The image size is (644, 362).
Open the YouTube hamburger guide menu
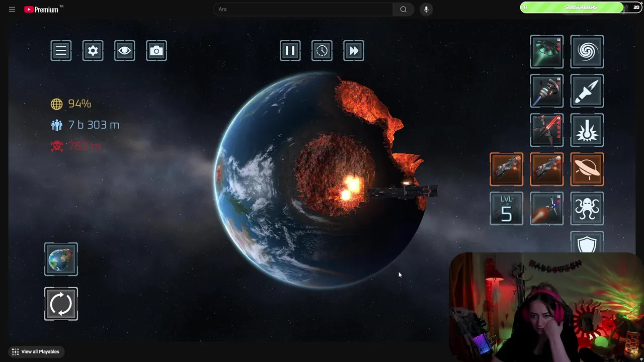coord(12,9)
